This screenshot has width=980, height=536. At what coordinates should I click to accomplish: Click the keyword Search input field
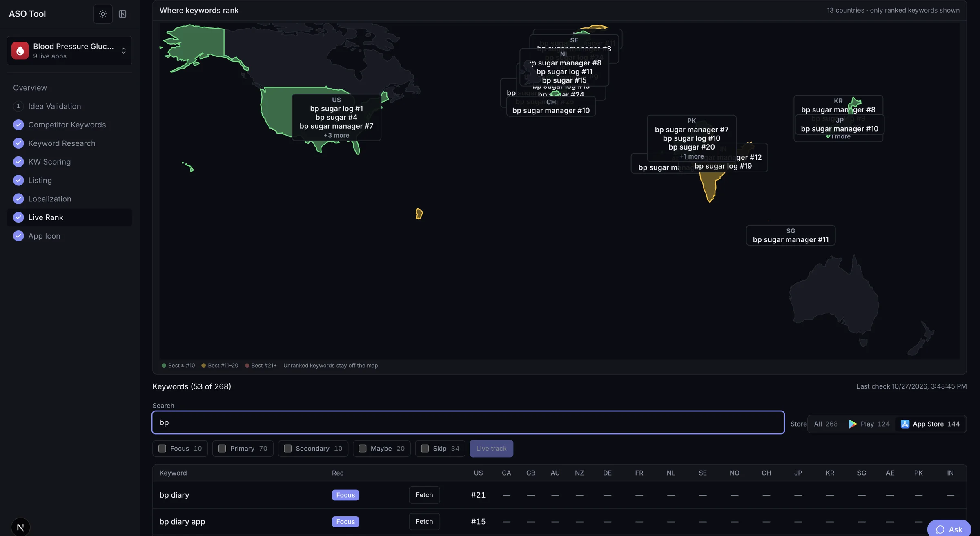[468, 422]
